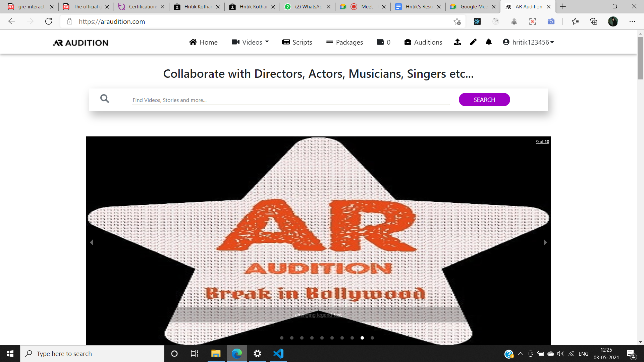Open Task View on taskbar
The width and height of the screenshot is (644, 362).
[195, 354]
